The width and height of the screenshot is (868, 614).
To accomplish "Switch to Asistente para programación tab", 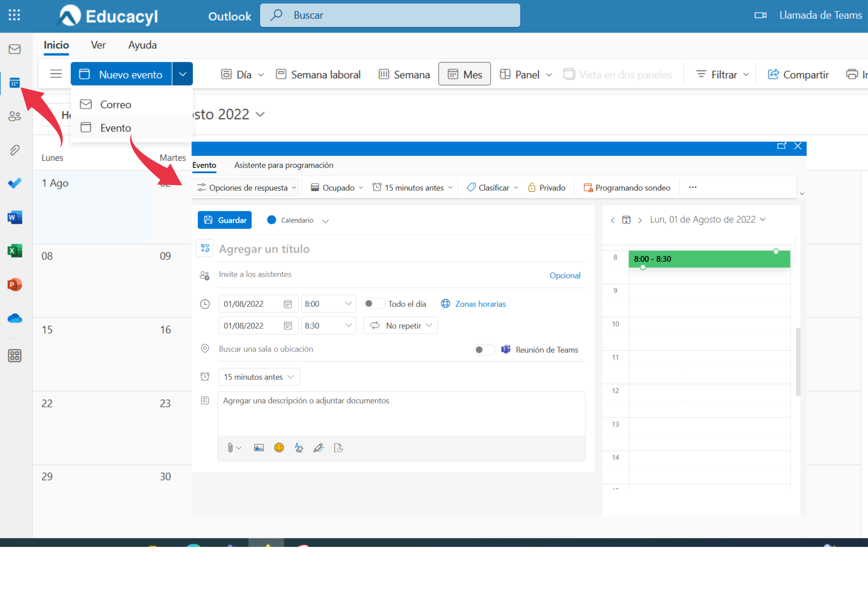I will (x=284, y=165).
